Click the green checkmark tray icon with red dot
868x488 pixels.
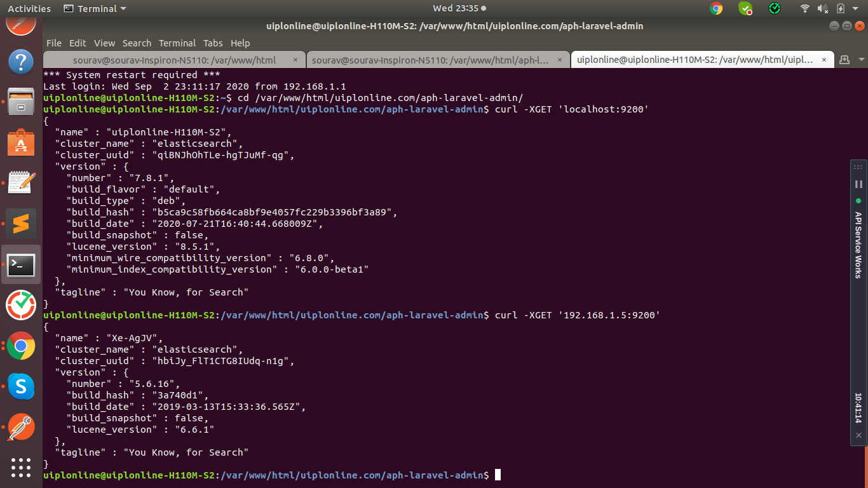[x=745, y=8]
